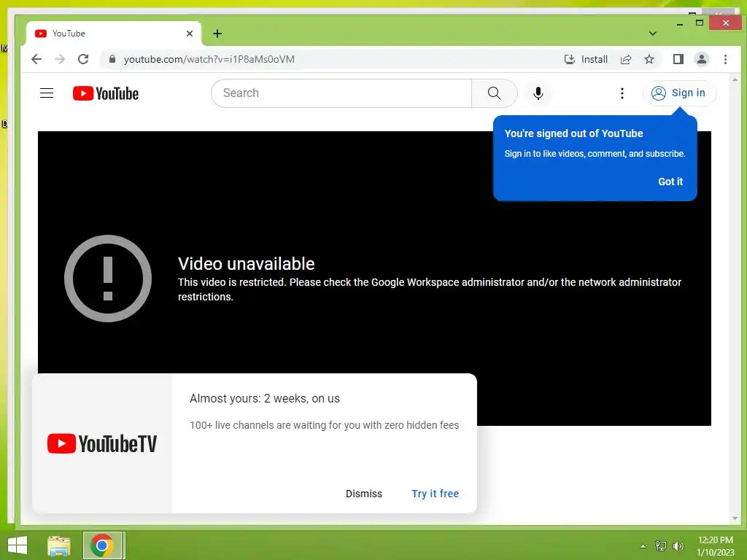
Task: Focus the YouTube Search field
Action: (341, 93)
